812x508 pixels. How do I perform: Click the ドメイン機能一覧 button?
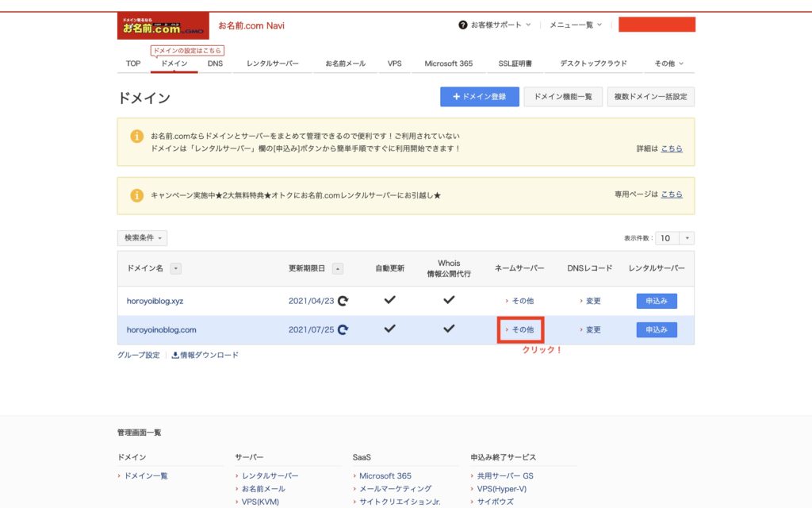click(x=563, y=96)
